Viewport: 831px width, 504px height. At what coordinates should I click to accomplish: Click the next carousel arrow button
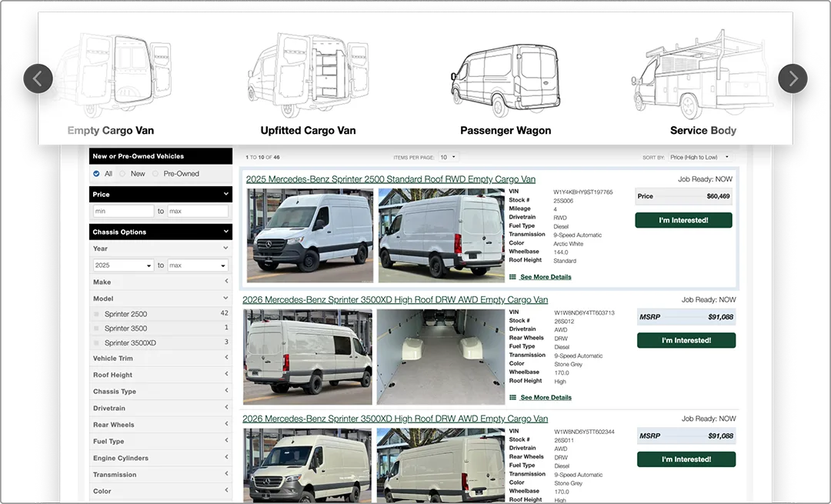[x=793, y=78]
